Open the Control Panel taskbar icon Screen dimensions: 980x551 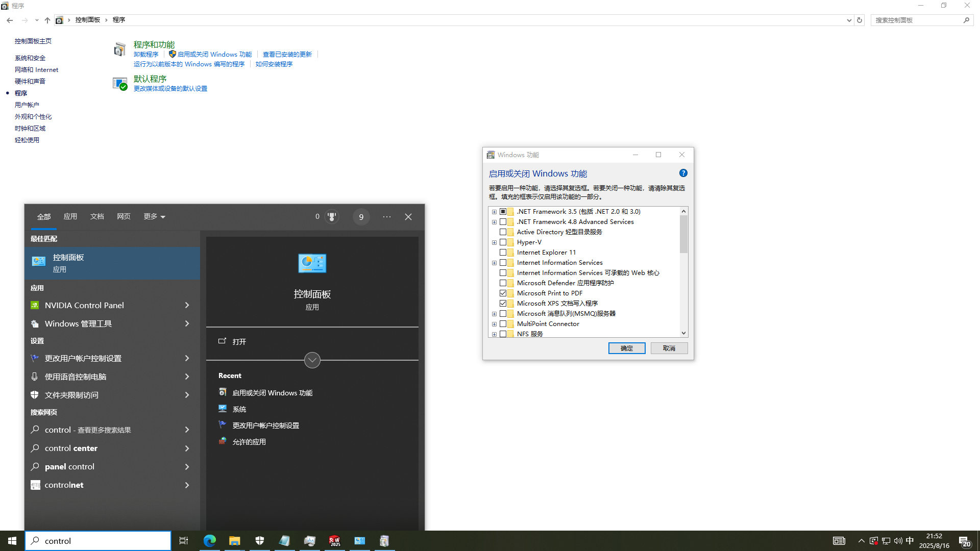point(360,541)
